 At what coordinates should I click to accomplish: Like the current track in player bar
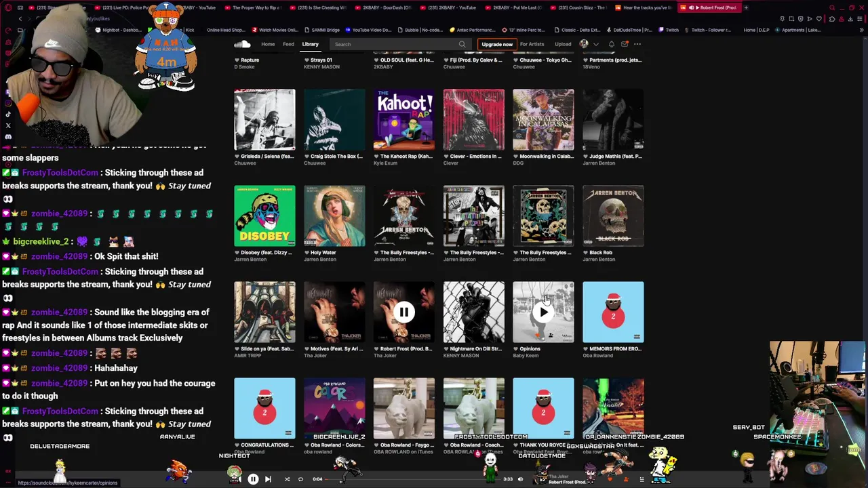pyautogui.click(x=610, y=479)
